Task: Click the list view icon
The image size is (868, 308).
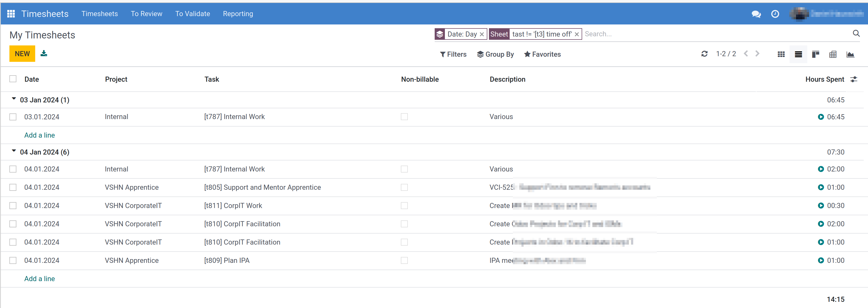Action: pyautogui.click(x=798, y=54)
